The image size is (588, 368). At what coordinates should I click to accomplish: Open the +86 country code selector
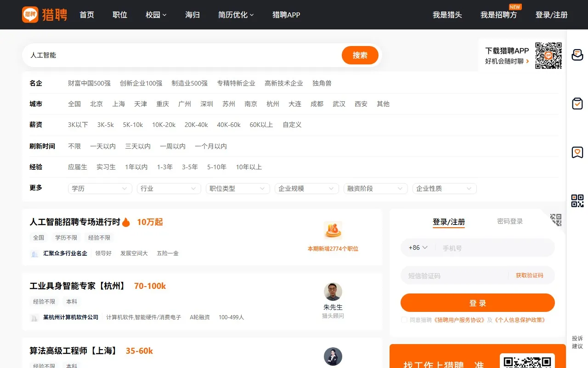click(x=418, y=247)
